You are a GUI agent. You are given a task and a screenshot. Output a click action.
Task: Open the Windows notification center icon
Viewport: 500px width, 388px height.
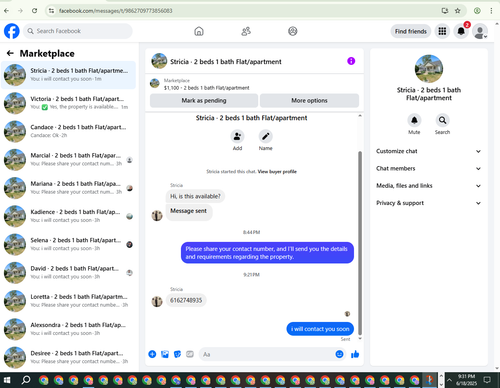coord(487,380)
